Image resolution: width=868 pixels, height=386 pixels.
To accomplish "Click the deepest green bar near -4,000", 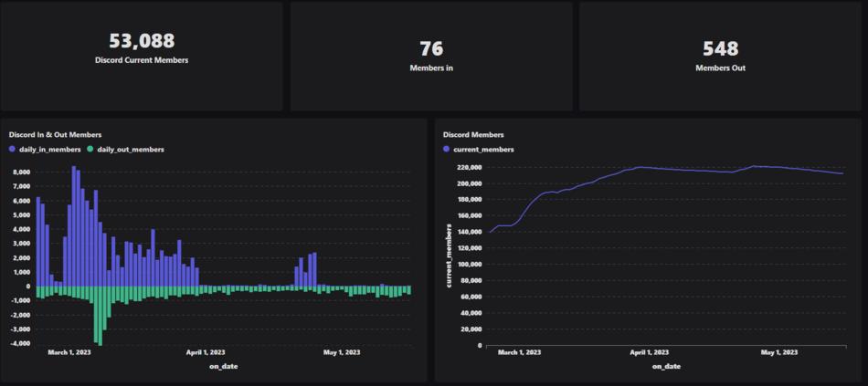I will [x=101, y=316].
